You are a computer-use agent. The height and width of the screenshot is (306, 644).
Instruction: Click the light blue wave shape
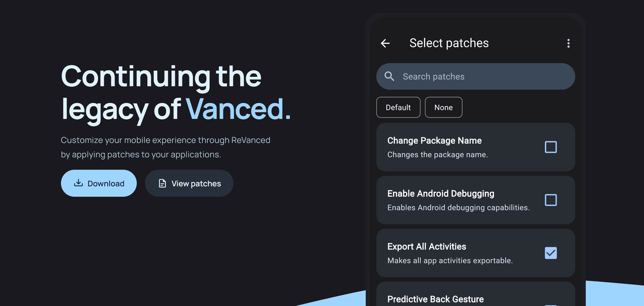pos(614,294)
